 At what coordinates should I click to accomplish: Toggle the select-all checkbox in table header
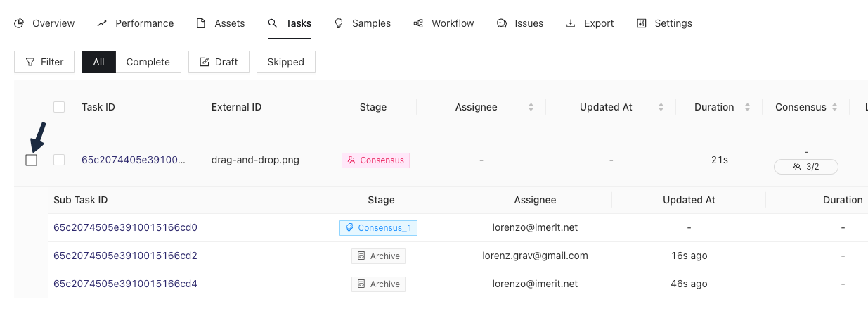[x=59, y=107]
